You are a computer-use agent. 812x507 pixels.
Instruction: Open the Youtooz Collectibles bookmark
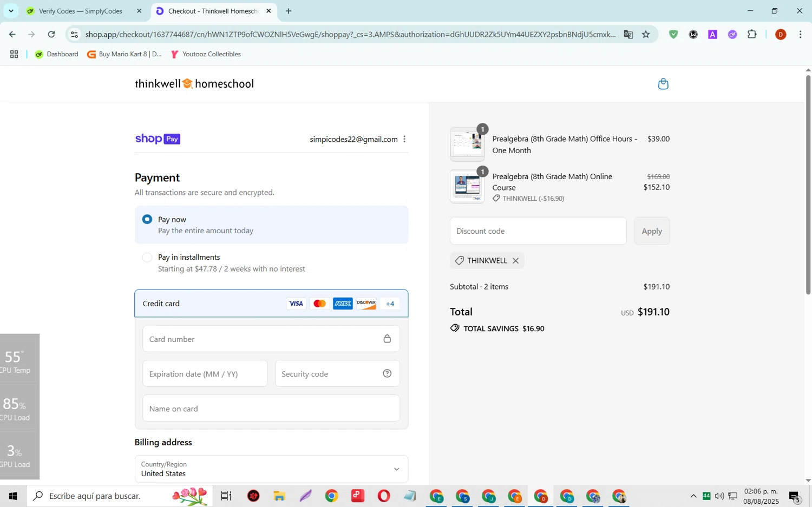[206, 54]
